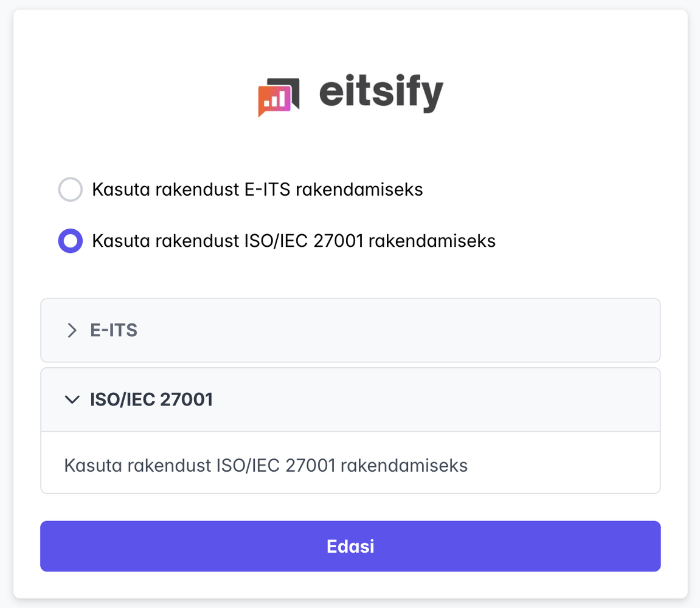The height and width of the screenshot is (608, 700).
Task: Click the eitsify wordmark text
Action: (x=381, y=94)
